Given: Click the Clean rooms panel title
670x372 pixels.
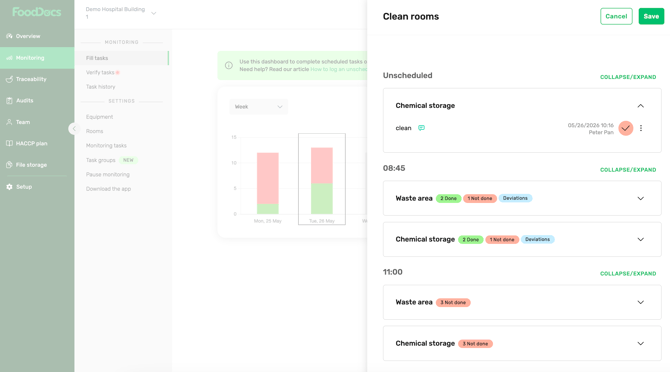Looking at the screenshot, I should [x=411, y=17].
